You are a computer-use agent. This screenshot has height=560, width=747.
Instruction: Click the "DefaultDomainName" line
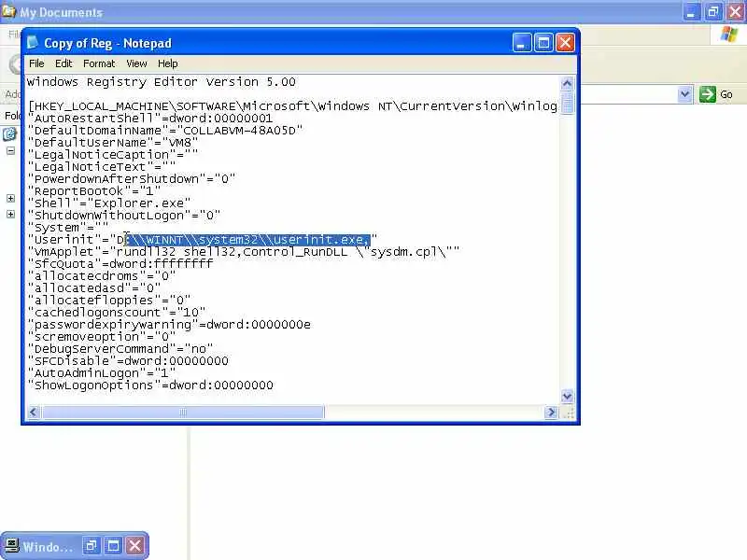click(165, 131)
